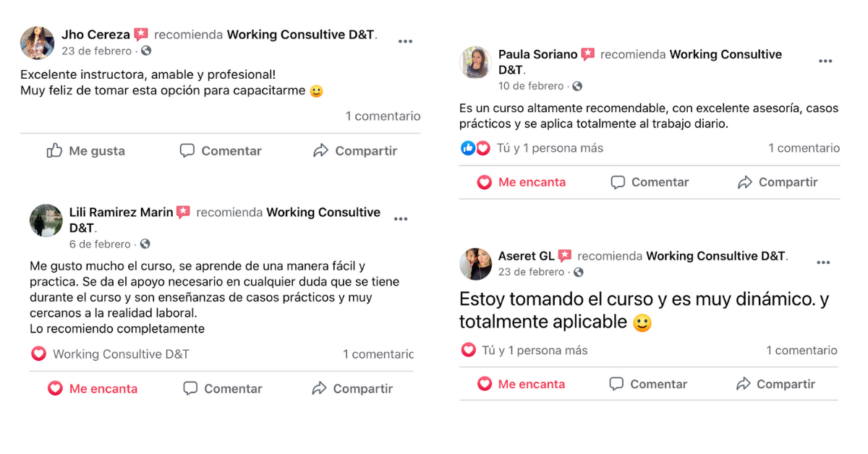
Task: Share Lili Ramirez Marin's post via Compartir
Action: 352,389
